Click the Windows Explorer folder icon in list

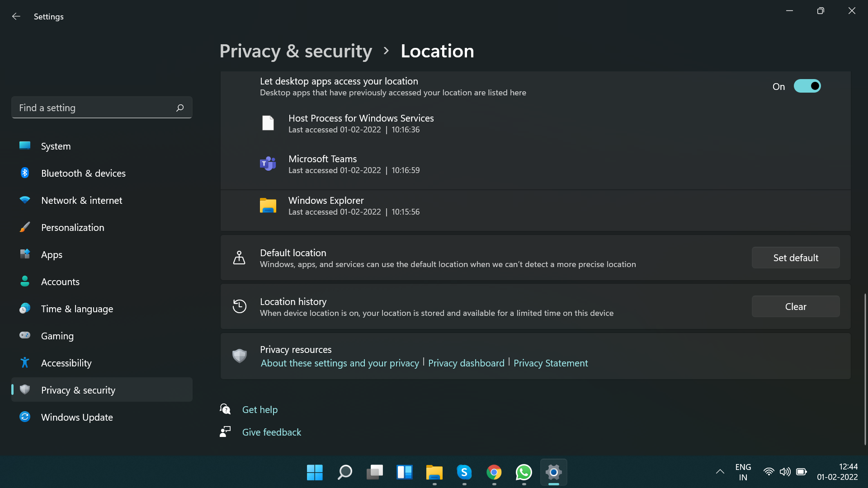[268, 206]
